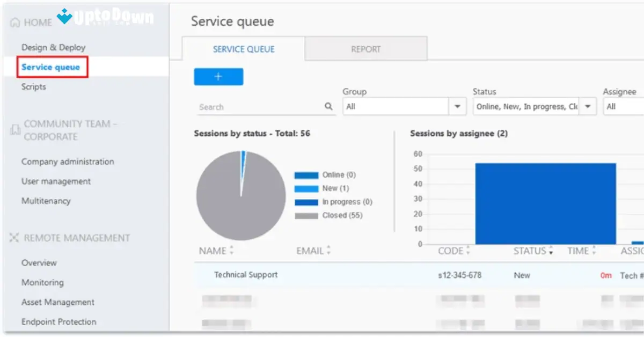Viewport: 644px width, 337px height.
Task: Open the Group filter dropdown
Action: point(457,106)
